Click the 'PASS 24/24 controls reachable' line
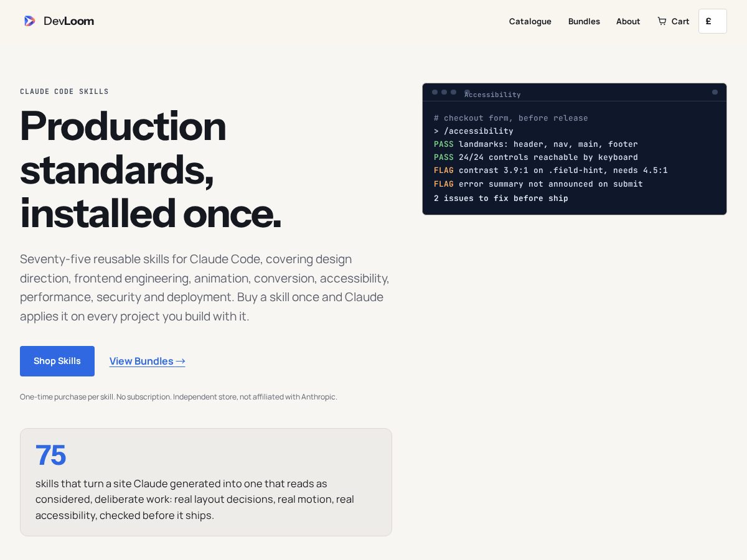This screenshot has width=747, height=560. coord(536,157)
